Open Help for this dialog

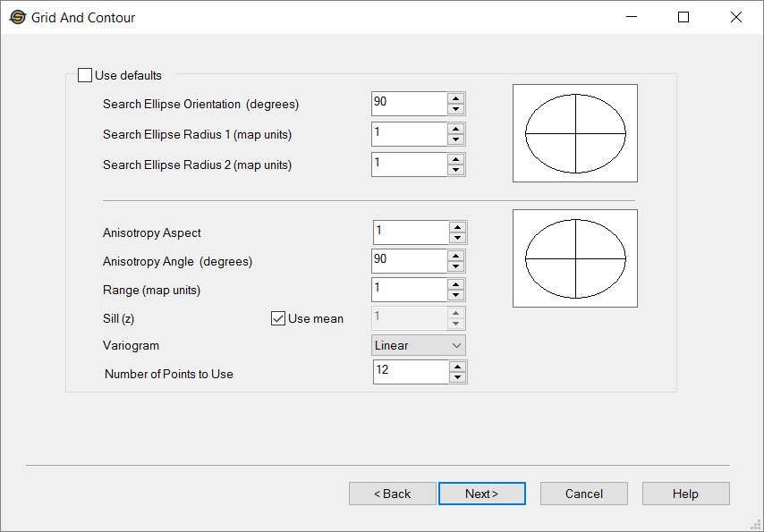pos(685,494)
